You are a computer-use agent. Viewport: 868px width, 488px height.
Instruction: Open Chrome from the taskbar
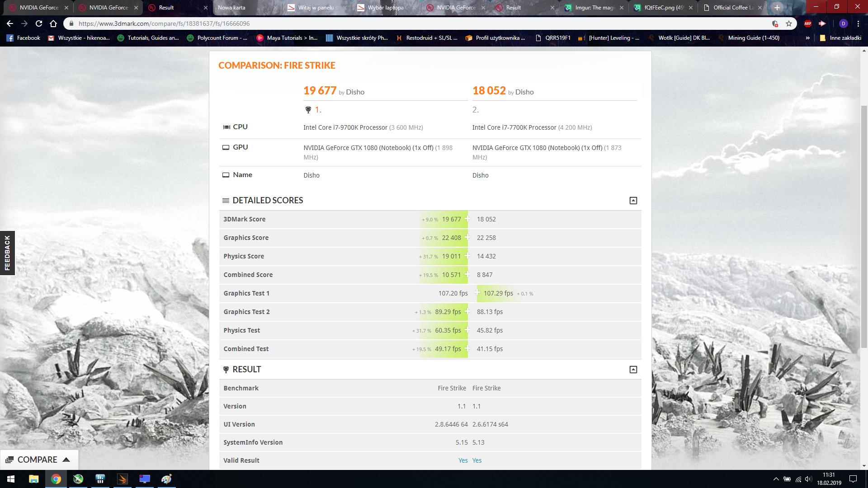click(56, 479)
